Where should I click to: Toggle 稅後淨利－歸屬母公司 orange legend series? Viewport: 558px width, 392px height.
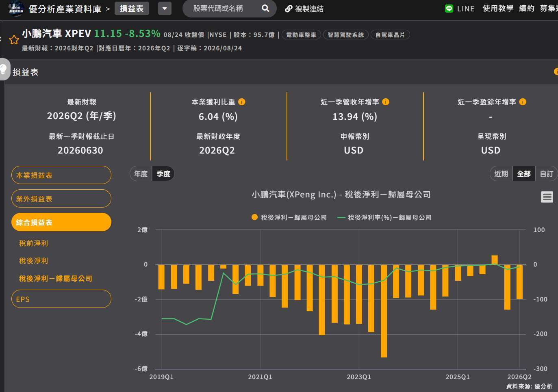pyautogui.click(x=289, y=217)
